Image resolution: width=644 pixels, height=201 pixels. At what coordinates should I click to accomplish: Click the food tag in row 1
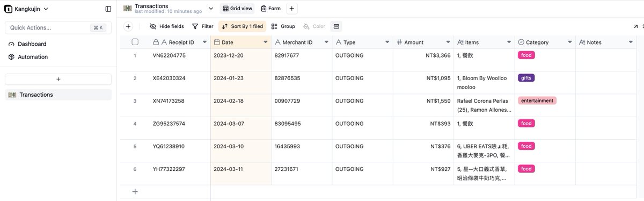tap(526, 55)
